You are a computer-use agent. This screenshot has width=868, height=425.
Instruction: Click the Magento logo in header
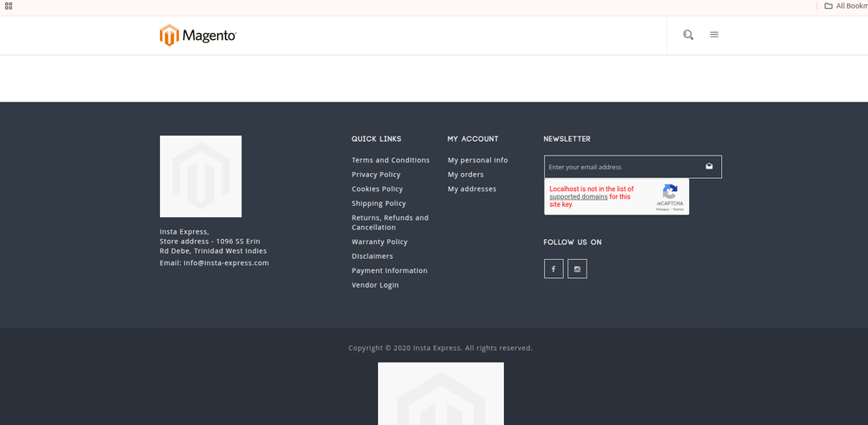[x=198, y=36]
